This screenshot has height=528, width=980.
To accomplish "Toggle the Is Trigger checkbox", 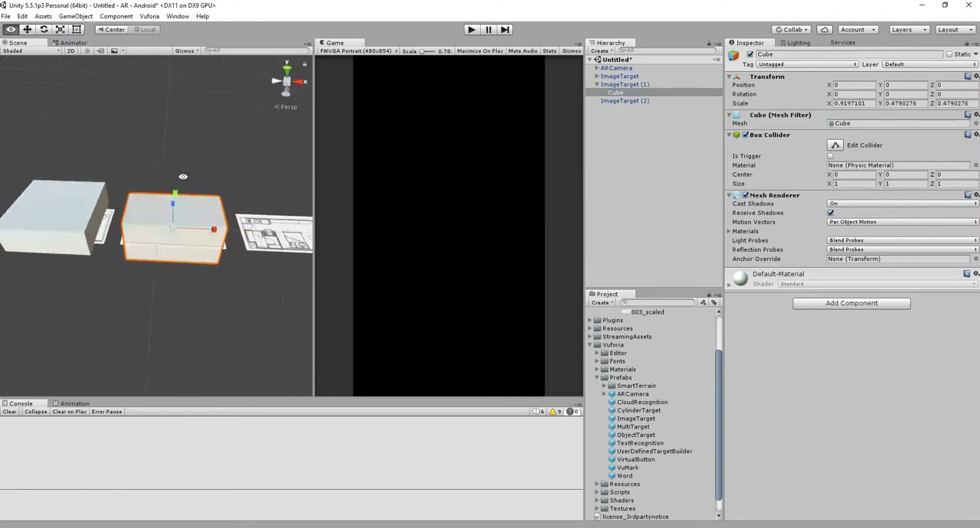I will [x=831, y=156].
